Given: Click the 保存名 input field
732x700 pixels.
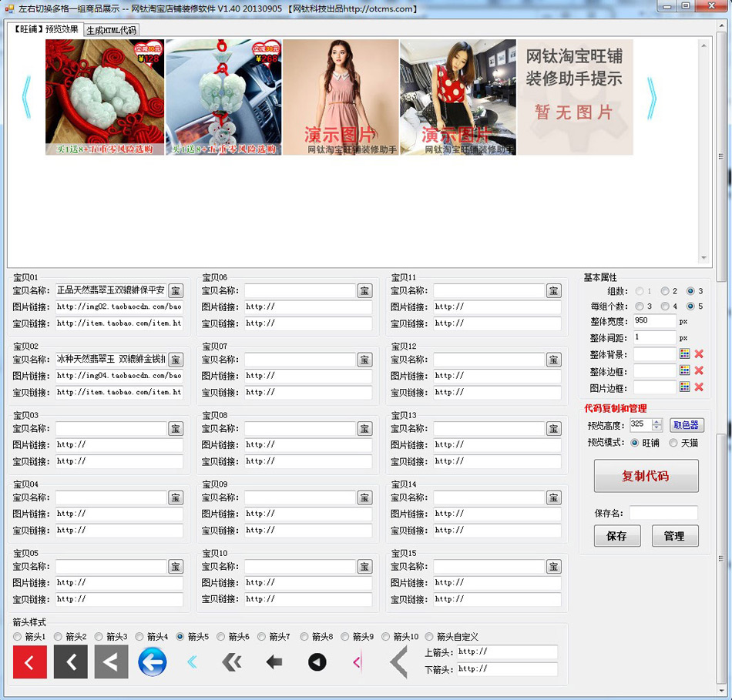Looking at the screenshot, I should tap(663, 512).
